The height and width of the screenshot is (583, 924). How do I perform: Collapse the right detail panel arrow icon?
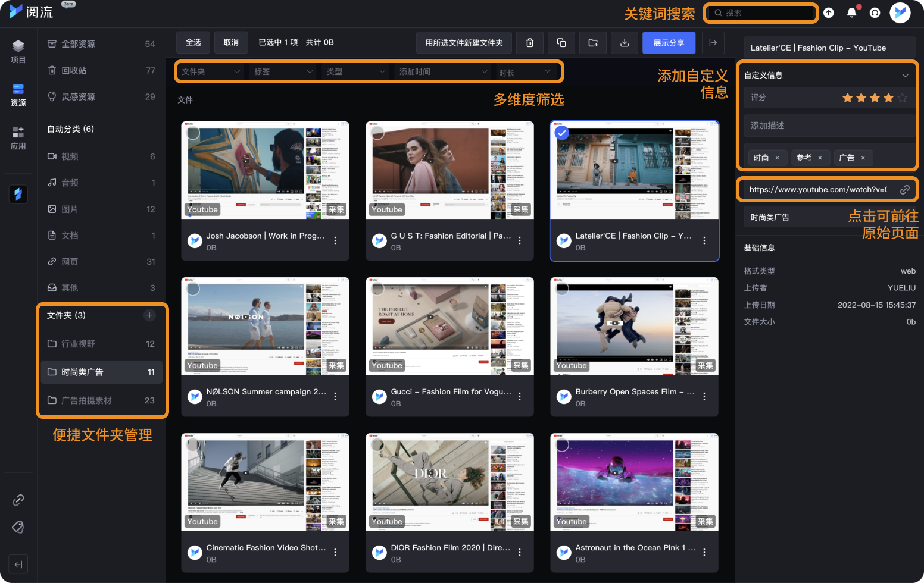pyautogui.click(x=713, y=43)
